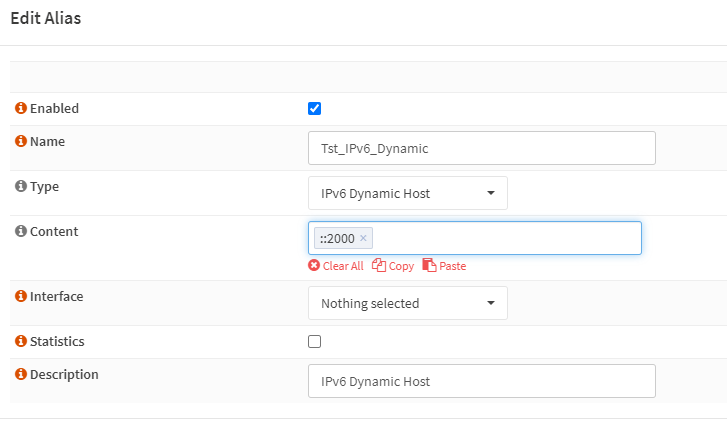727x430 pixels.
Task: Click into the Description text field
Action: [481, 381]
